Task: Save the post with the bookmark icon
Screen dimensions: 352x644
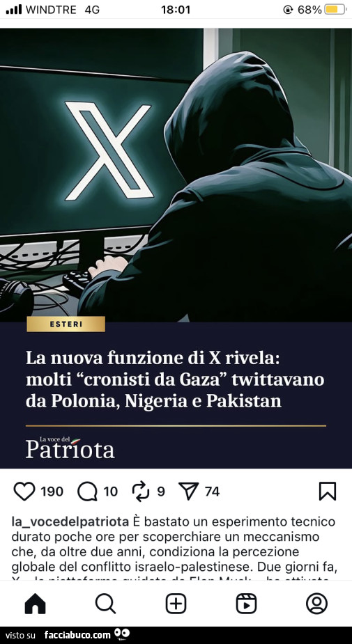Action: 328,492
